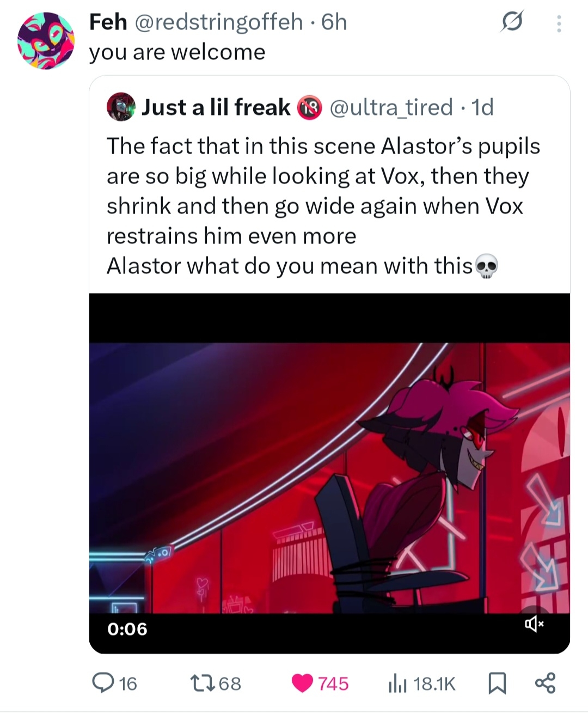View post analytics bar chart icon
Screen dimensions: 588x714
[x=397, y=683]
